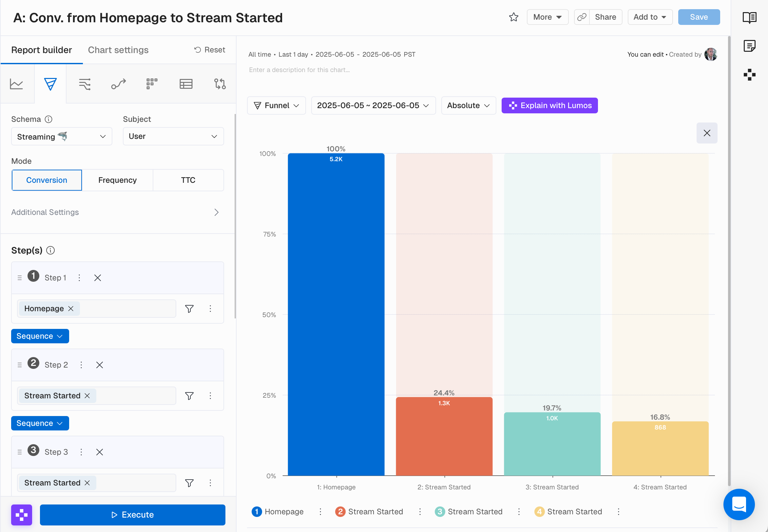Open the documentation book icon

click(x=749, y=17)
